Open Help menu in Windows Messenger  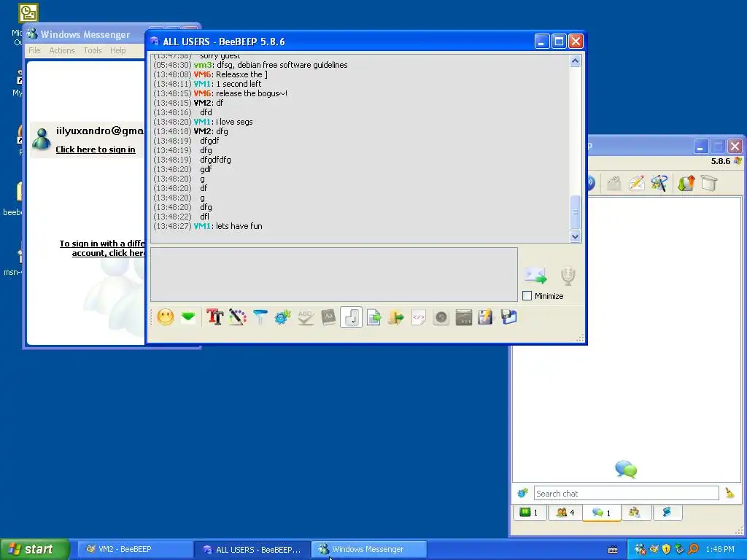117,50
